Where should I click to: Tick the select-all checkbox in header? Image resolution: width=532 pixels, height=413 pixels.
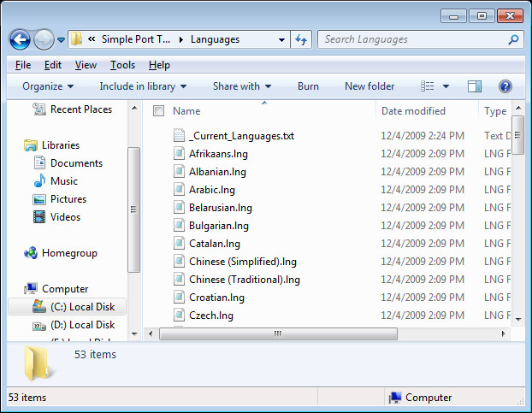[x=158, y=111]
